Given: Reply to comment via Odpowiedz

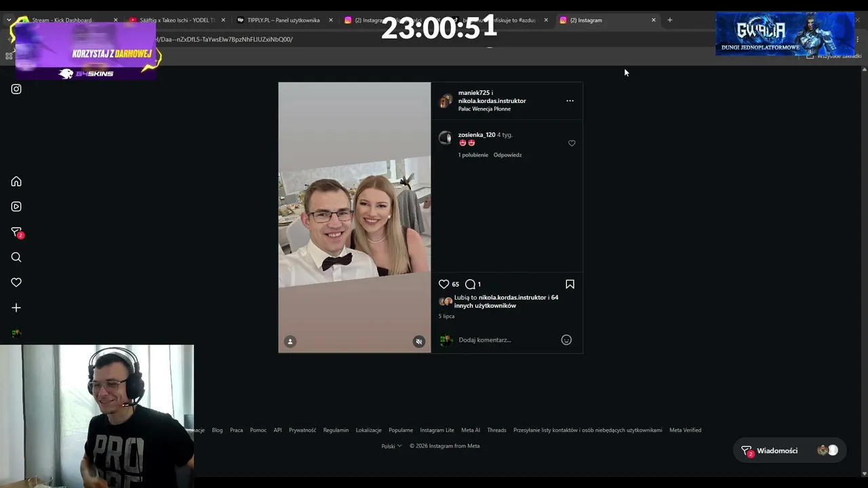Looking at the screenshot, I should pos(507,155).
